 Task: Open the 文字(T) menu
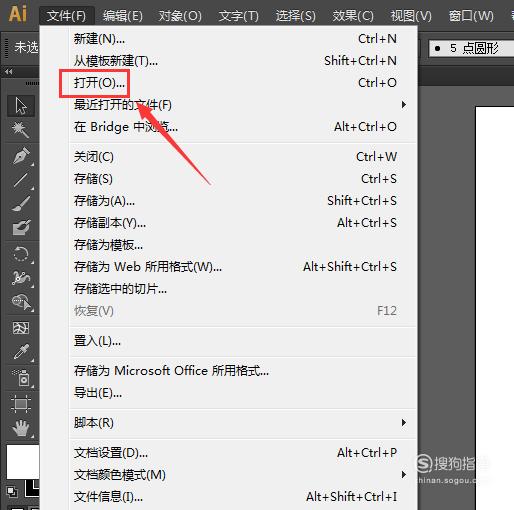pyautogui.click(x=239, y=16)
